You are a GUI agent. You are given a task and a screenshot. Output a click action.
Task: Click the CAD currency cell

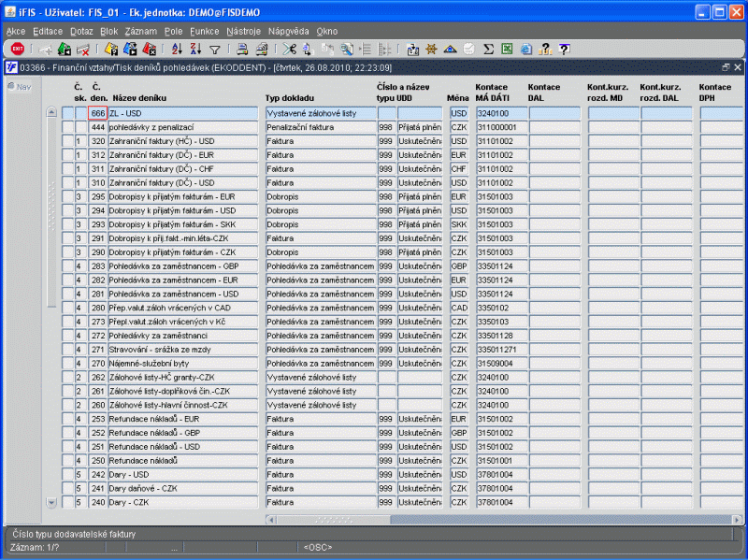[x=459, y=308]
